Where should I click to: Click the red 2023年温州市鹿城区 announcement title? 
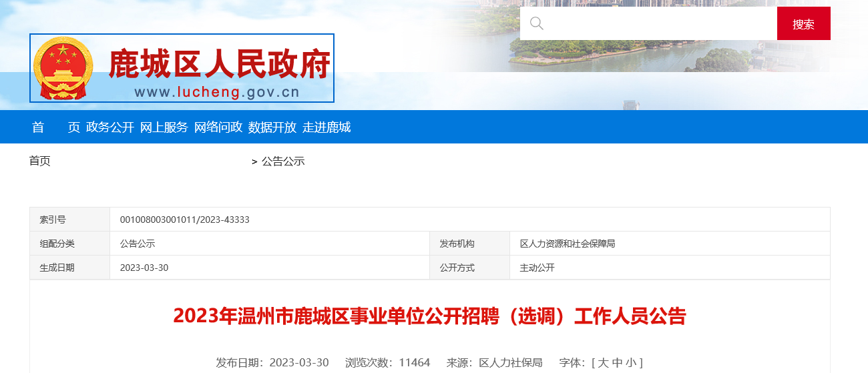(x=430, y=316)
